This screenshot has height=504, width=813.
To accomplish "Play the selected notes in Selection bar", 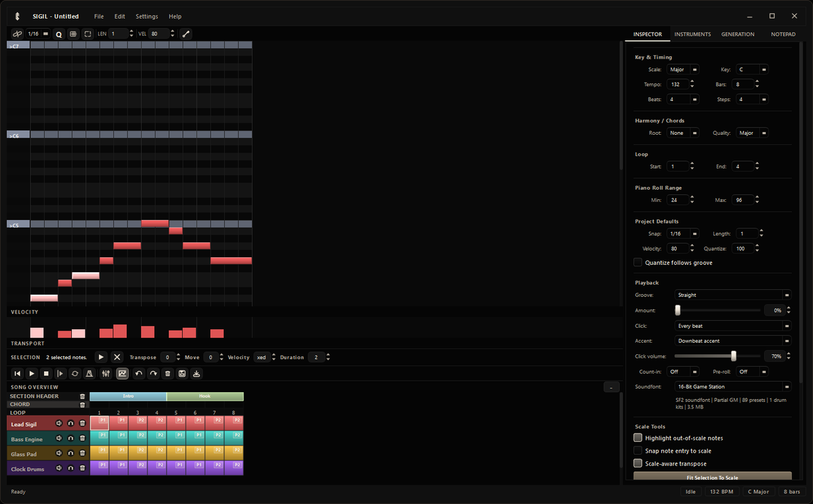I will click(x=101, y=357).
